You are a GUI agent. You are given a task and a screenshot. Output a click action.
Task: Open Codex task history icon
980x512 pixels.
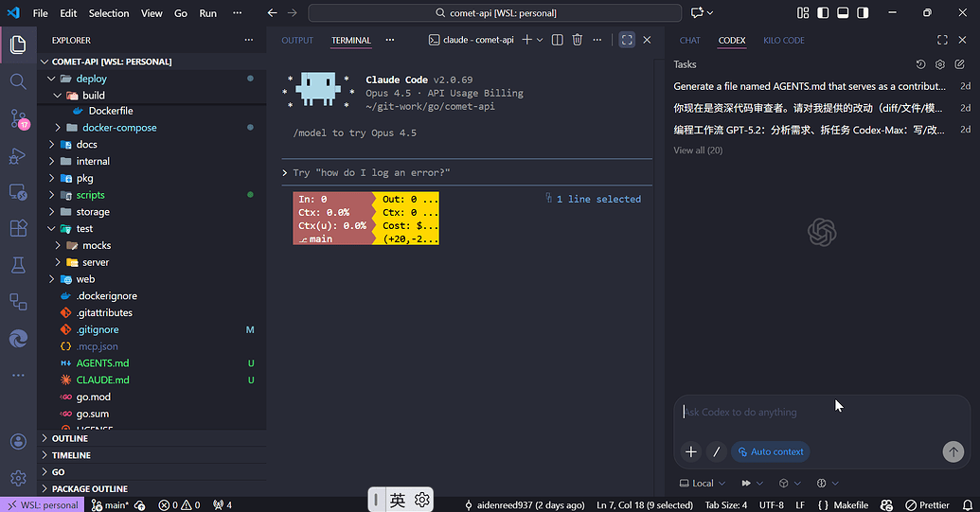coord(920,64)
